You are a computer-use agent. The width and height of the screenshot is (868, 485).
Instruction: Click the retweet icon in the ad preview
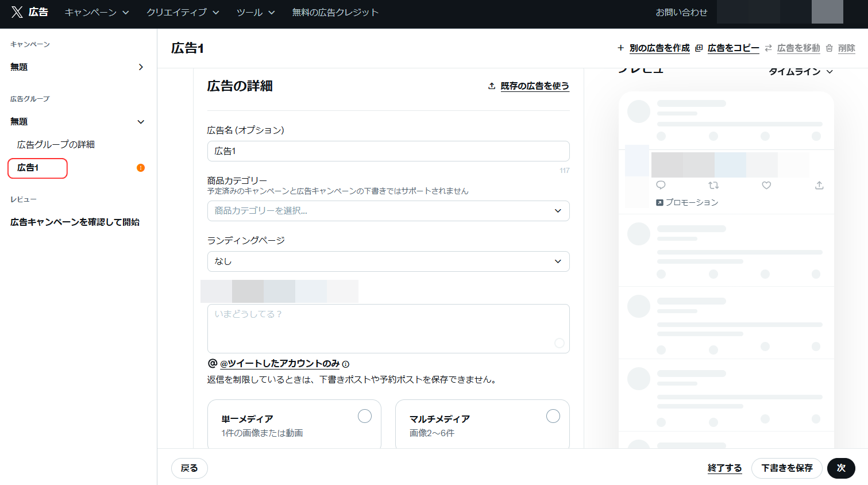(x=713, y=185)
